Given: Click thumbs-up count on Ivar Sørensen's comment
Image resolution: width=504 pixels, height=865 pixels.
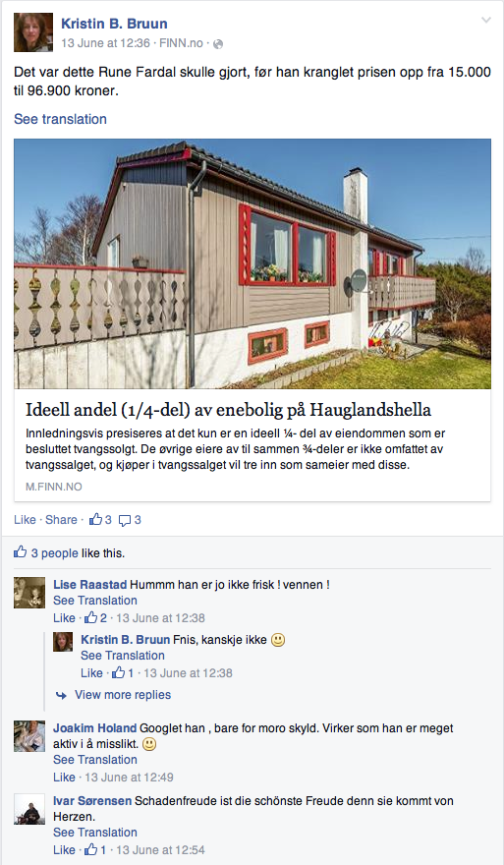Looking at the screenshot, I should (95, 850).
